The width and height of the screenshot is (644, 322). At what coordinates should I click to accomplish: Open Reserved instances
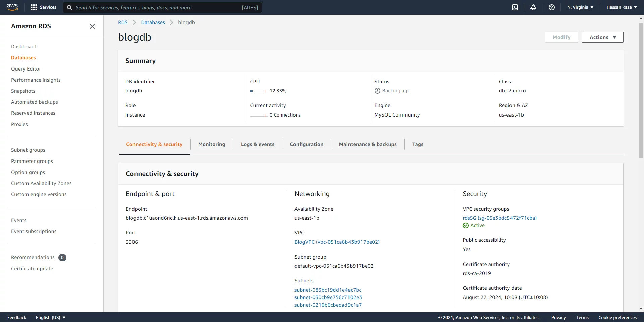[33, 113]
